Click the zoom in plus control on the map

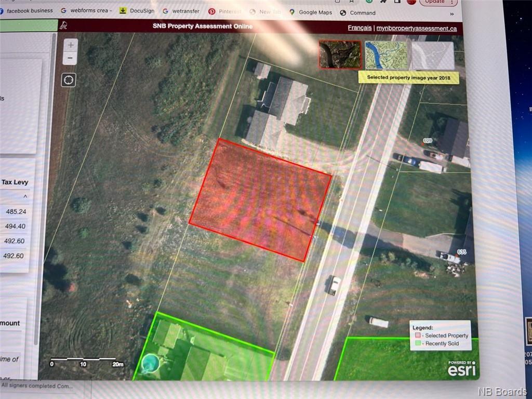point(70,45)
